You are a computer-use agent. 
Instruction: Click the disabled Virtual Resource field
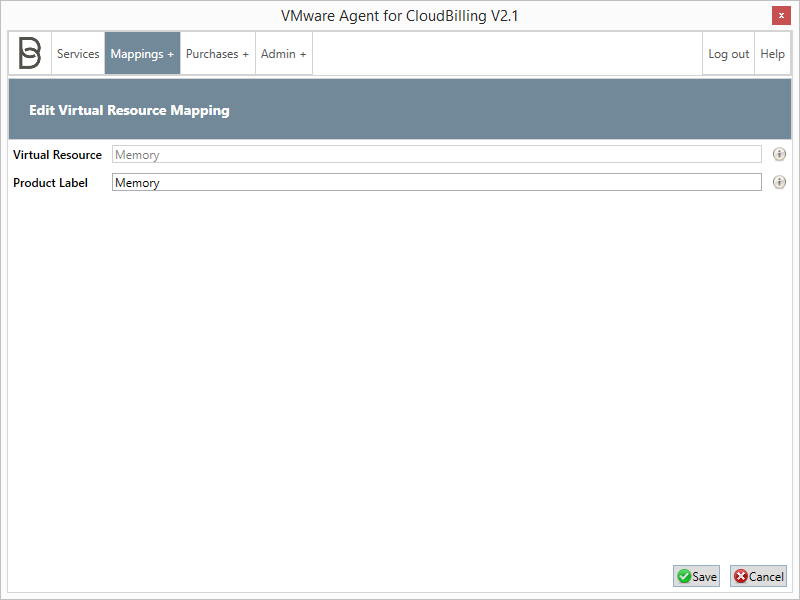(400, 154)
